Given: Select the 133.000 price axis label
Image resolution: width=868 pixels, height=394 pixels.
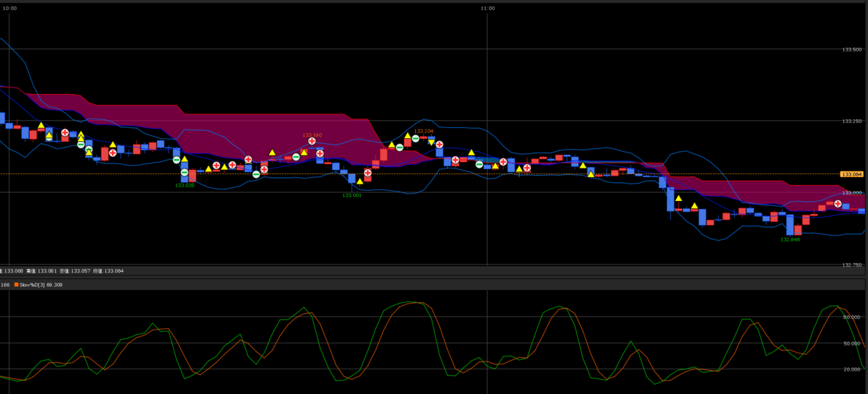Looking at the screenshot, I should coord(852,193).
